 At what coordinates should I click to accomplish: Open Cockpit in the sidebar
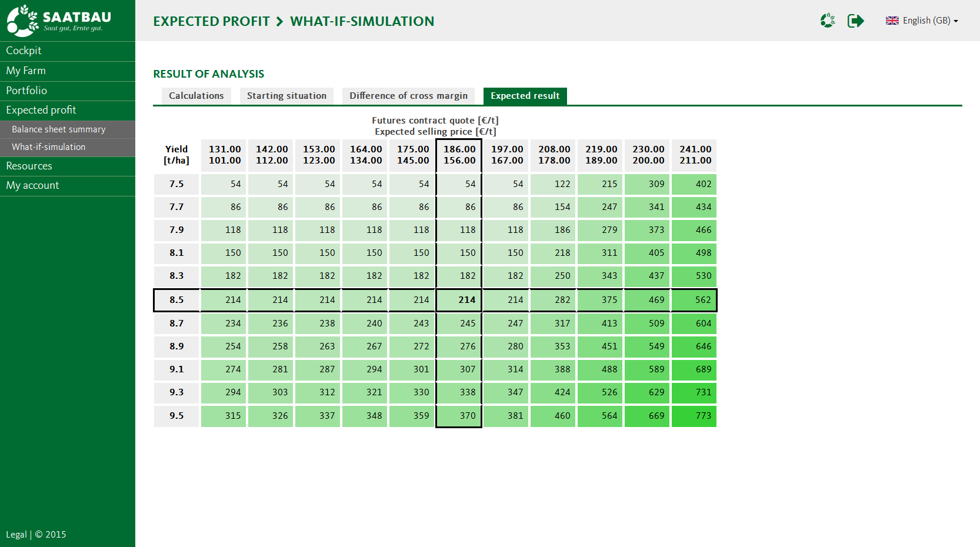pos(24,51)
